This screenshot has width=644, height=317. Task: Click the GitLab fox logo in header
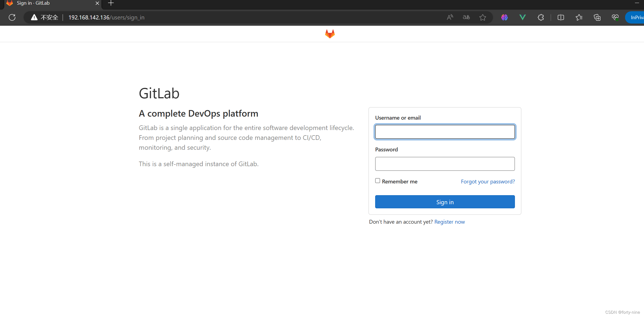330,34
